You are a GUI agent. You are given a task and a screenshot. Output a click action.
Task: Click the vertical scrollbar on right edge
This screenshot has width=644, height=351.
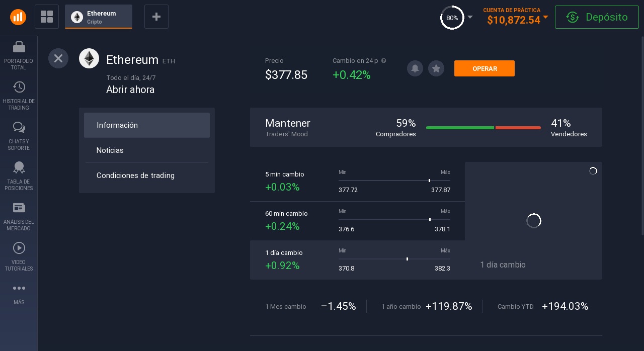(641, 136)
